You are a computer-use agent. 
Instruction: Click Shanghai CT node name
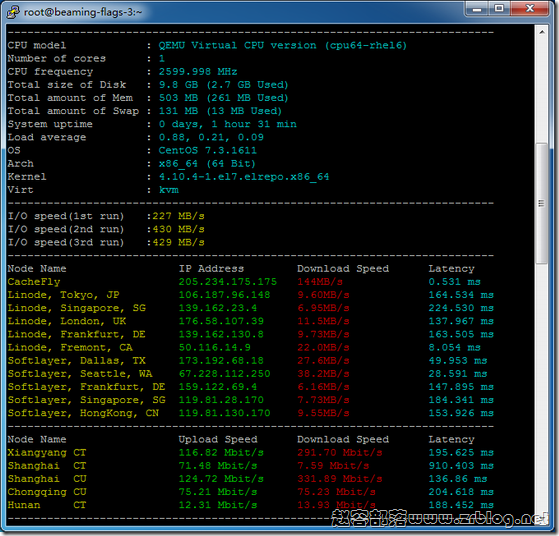coord(47,466)
